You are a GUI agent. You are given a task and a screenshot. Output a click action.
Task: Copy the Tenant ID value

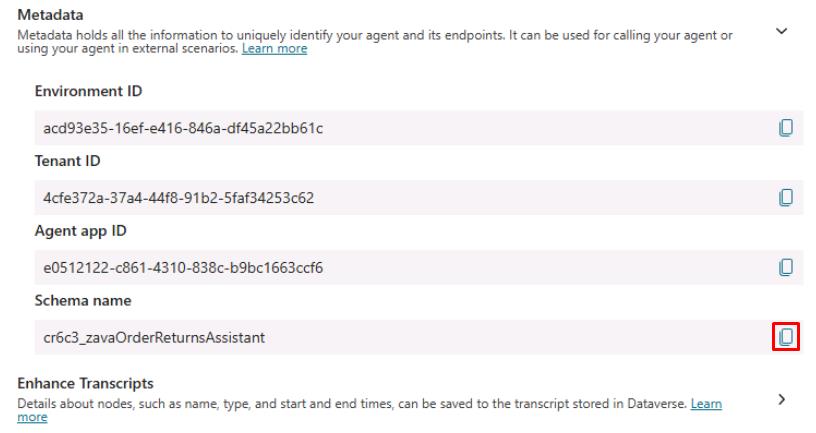coord(786,197)
